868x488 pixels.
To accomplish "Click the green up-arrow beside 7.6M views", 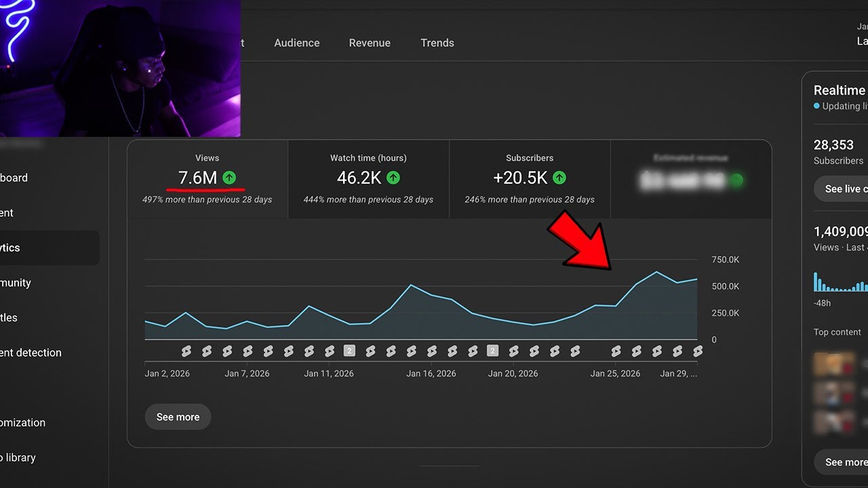I will point(229,178).
